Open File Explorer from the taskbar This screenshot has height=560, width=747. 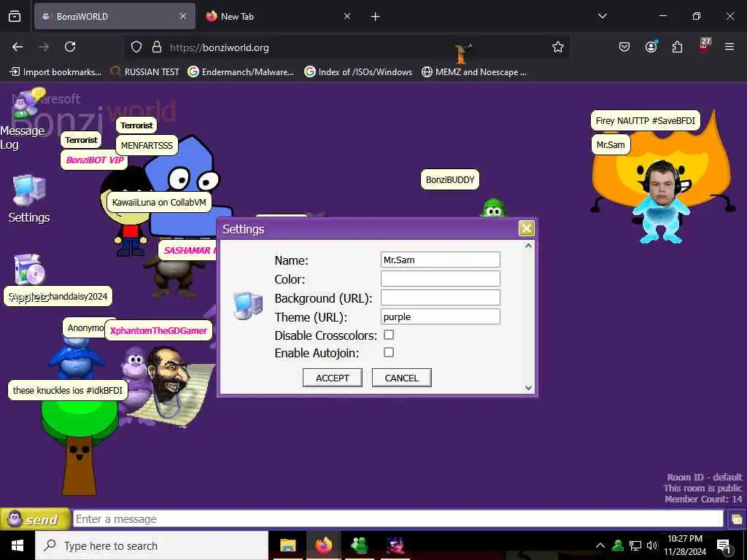(287, 545)
